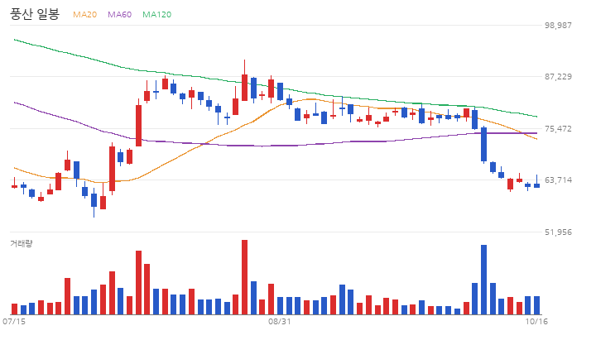Click the 63,714 price axis label
Screen dimensions: 596x364
pos(558,180)
